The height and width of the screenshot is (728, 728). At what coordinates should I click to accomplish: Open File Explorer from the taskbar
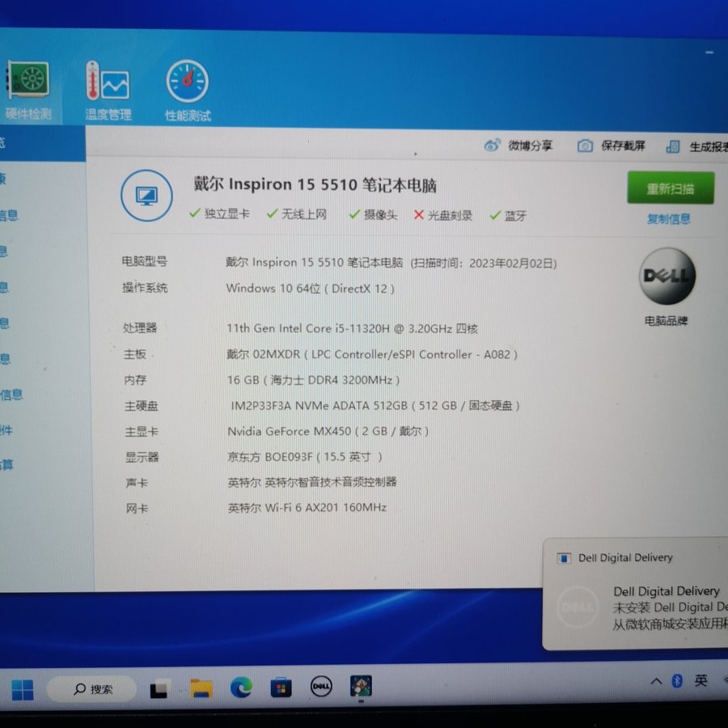pyautogui.click(x=201, y=688)
